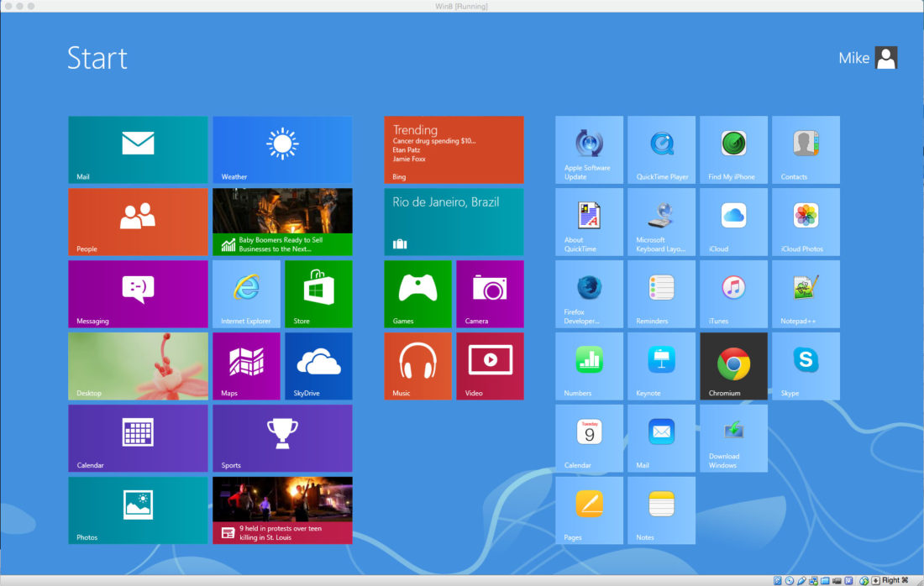Viewport: 924px width, 586px height.
Task: Open the Pages tile
Action: coord(589,510)
